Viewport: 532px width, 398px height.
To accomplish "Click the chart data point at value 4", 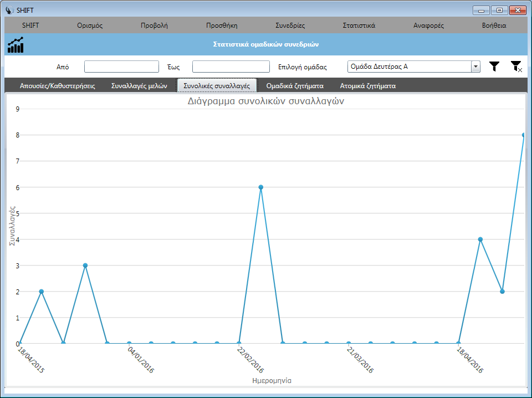I will tap(480, 239).
